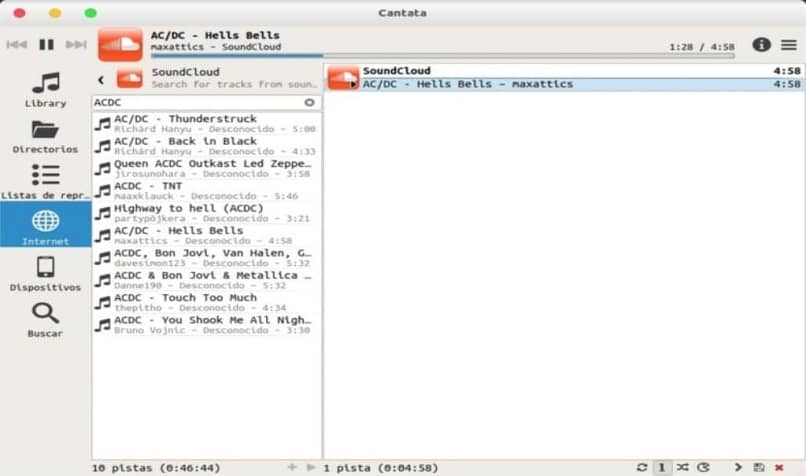Toggle single track mode
Image resolution: width=806 pixels, height=476 pixels.
point(662,467)
